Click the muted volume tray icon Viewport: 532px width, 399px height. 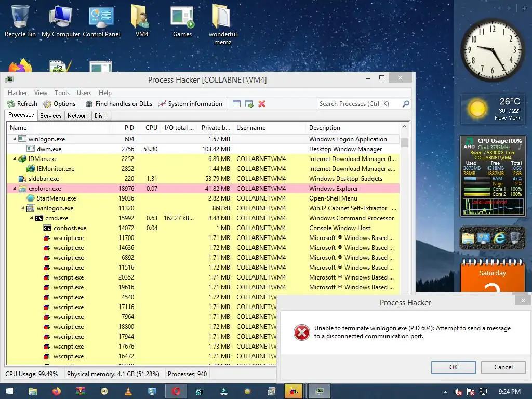click(458, 392)
